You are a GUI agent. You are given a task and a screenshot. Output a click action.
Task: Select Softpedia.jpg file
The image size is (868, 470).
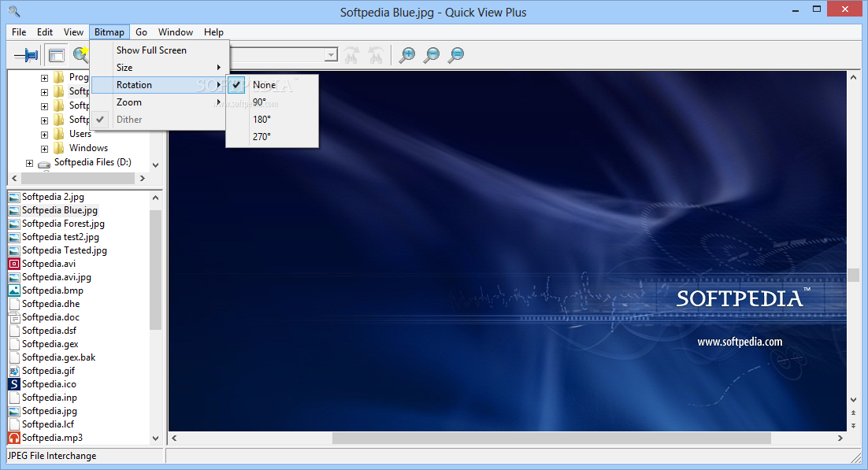click(x=50, y=411)
